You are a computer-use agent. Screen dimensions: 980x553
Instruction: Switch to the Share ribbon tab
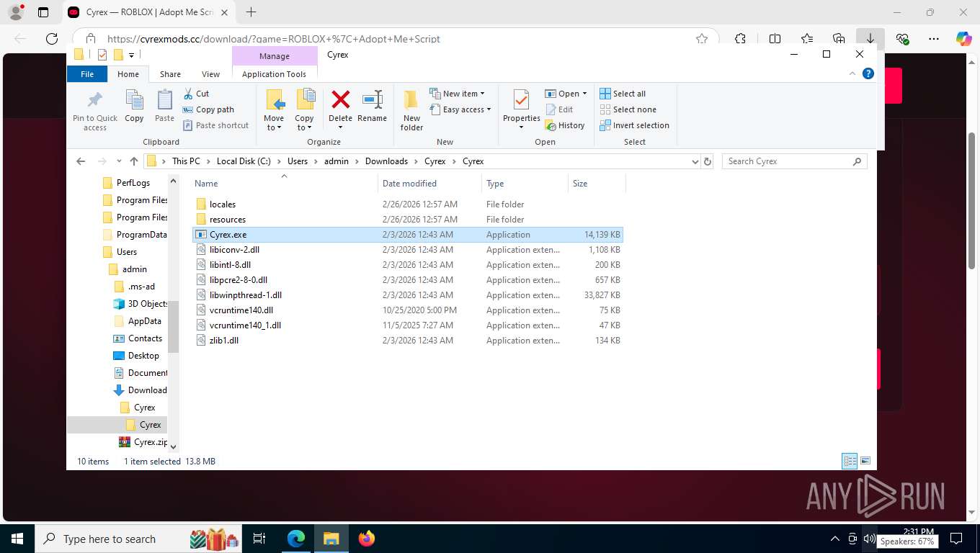pyautogui.click(x=170, y=74)
